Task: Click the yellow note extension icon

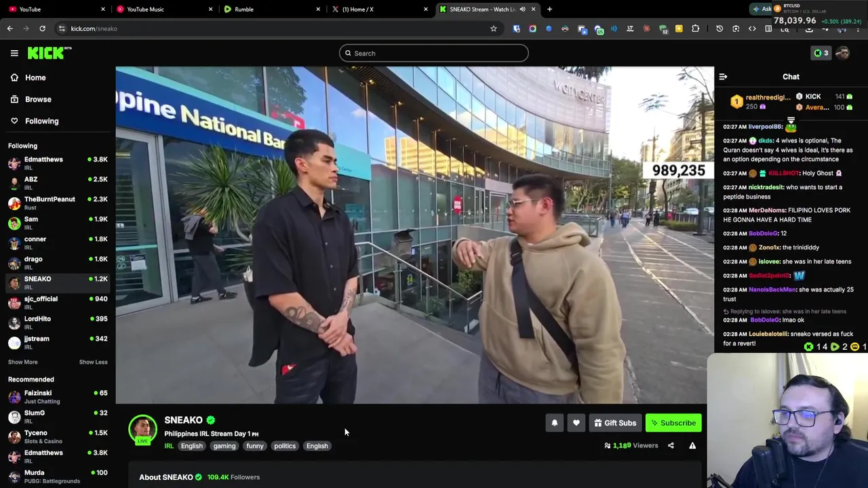Action: pos(679,28)
